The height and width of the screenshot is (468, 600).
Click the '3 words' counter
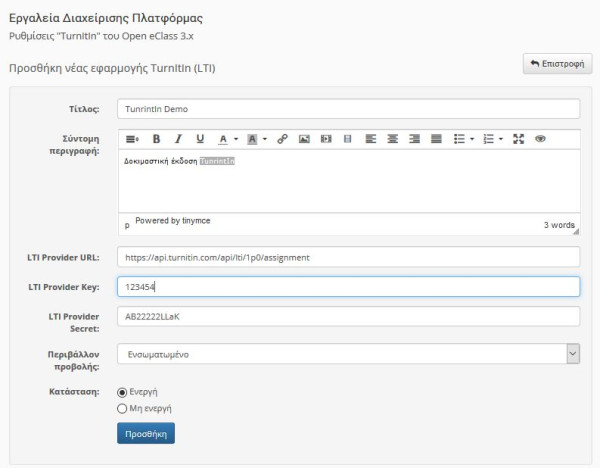pyautogui.click(x=559, y=225)
